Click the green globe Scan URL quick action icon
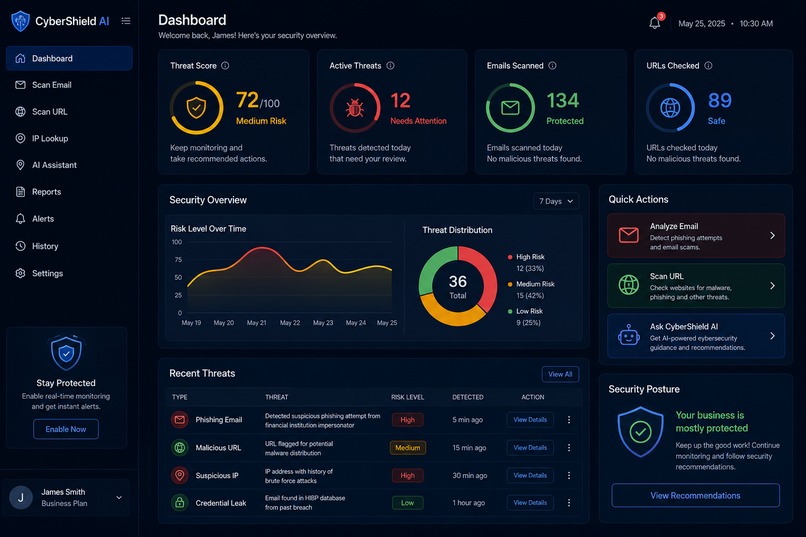 [x=629, y=285]
